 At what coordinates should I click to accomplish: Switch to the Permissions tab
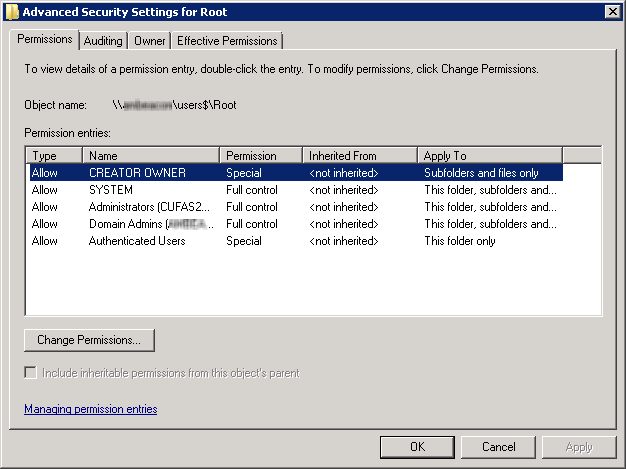(44, 39)
